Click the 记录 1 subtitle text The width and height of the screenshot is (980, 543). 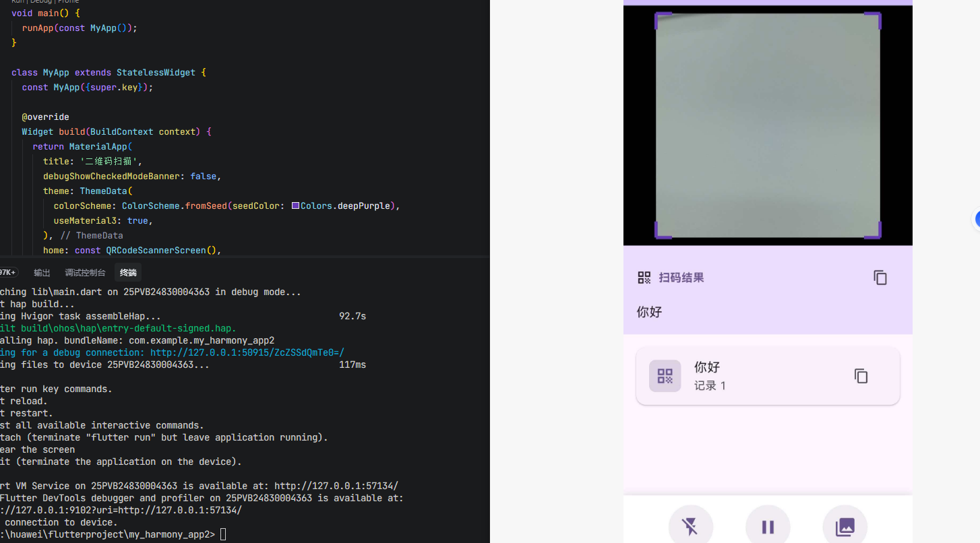(710, 386)
